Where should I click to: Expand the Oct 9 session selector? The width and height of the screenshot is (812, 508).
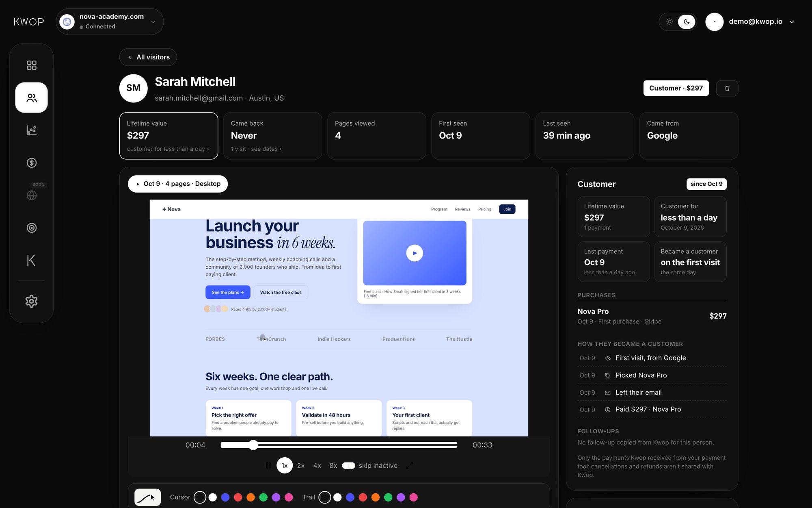pos(178,184)
